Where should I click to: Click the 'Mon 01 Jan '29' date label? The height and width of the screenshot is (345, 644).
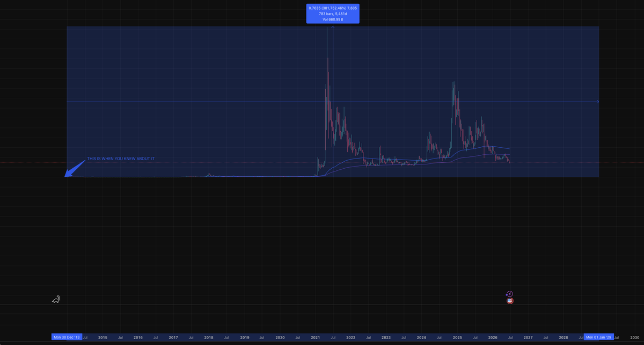point(598,337)
